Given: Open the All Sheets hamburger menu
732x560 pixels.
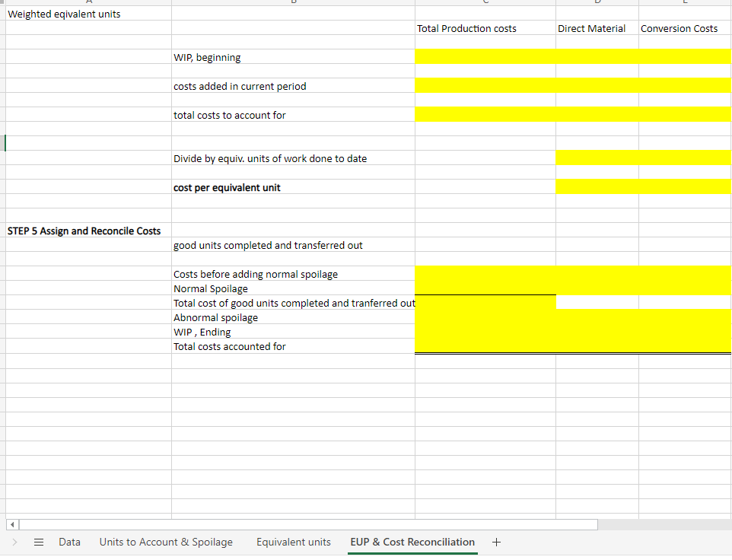Looking at the screenshot, I should [x=39, y=542].
